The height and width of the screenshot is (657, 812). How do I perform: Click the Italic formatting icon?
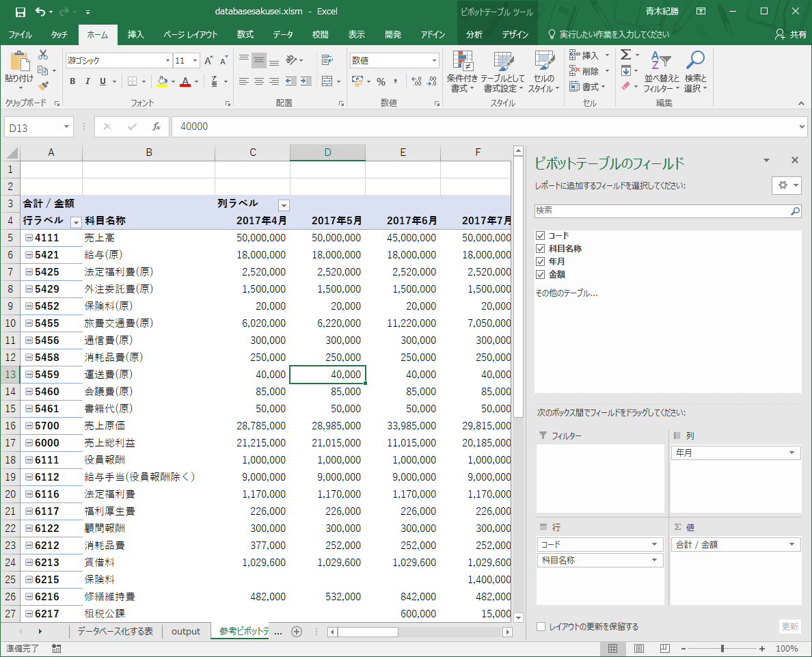coord(87,81)
